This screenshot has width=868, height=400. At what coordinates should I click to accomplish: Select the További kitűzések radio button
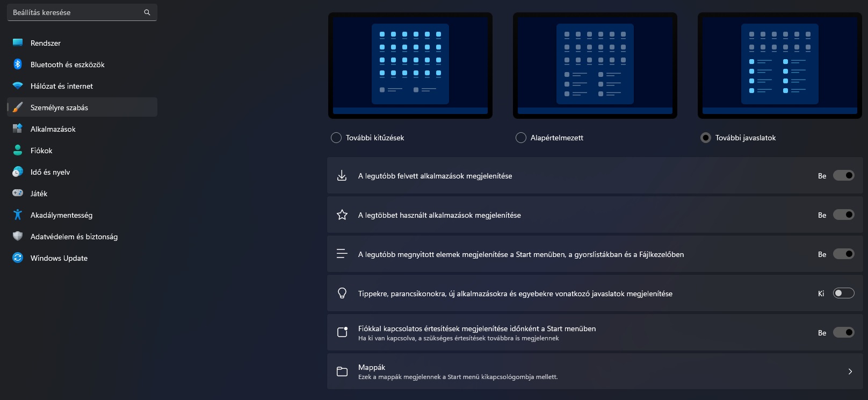pos(336,138)
